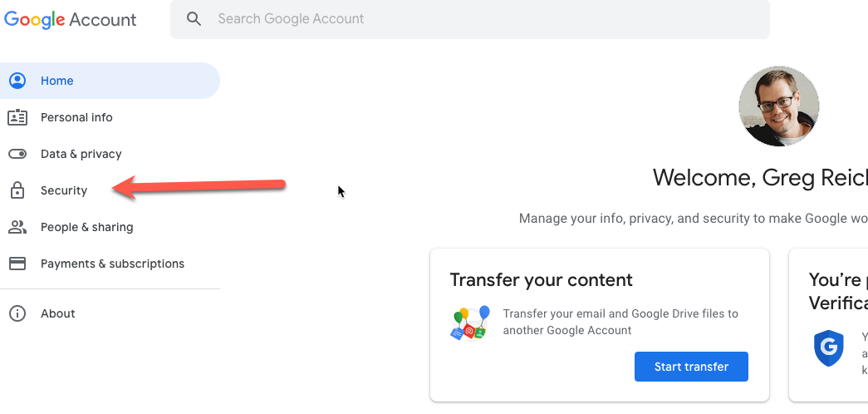Click the Transfer your content balloons illustration
868x414 pixels.
pos(469,323)
